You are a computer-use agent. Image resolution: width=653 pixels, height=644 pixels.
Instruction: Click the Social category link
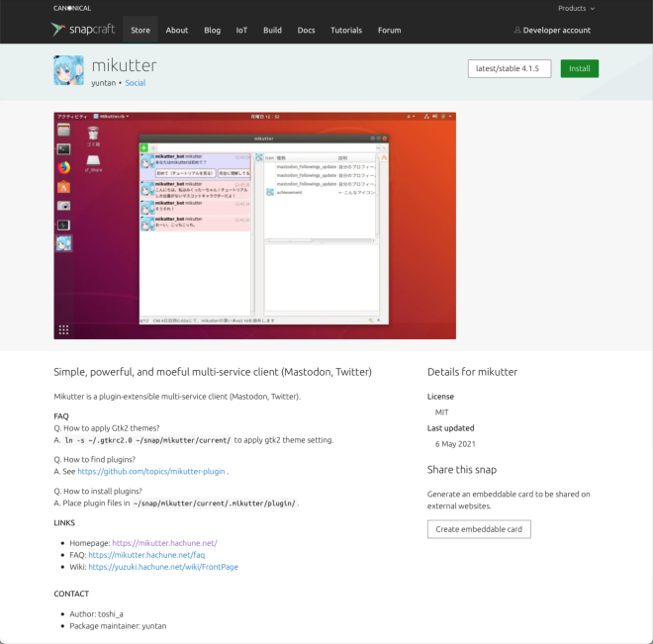click(135, 83)
